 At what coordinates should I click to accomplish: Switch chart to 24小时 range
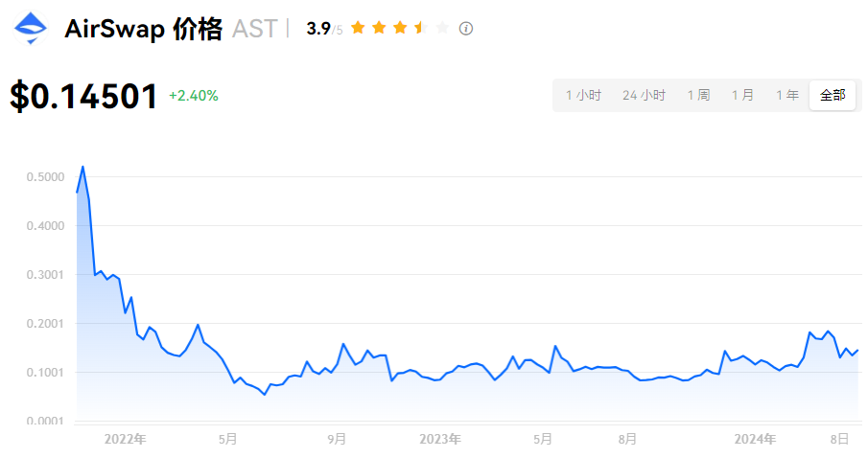(x=644, y=95)
